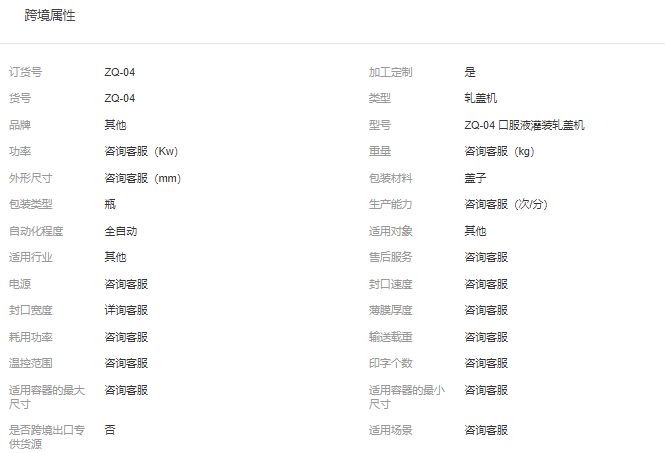Viewport: 665px width, 453px height.
Task: Click 咨询客服 next to 售后服务
Action: 486,257
